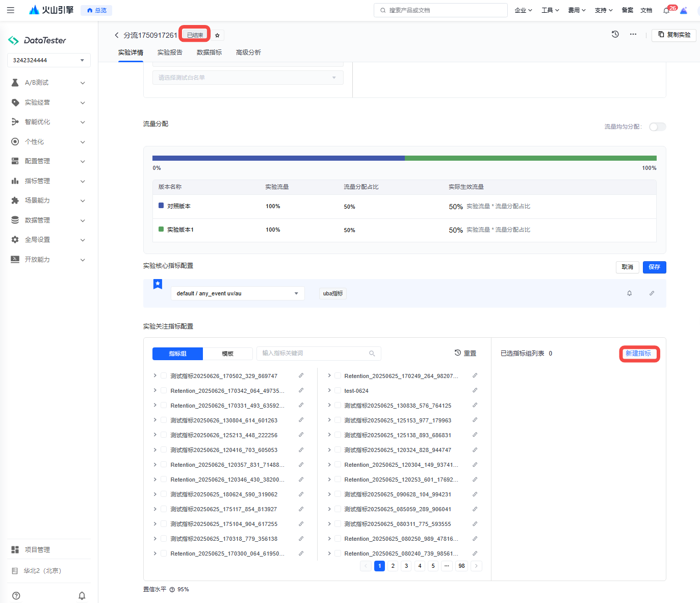Click the back arrow beside 分流1750917261

117,35
